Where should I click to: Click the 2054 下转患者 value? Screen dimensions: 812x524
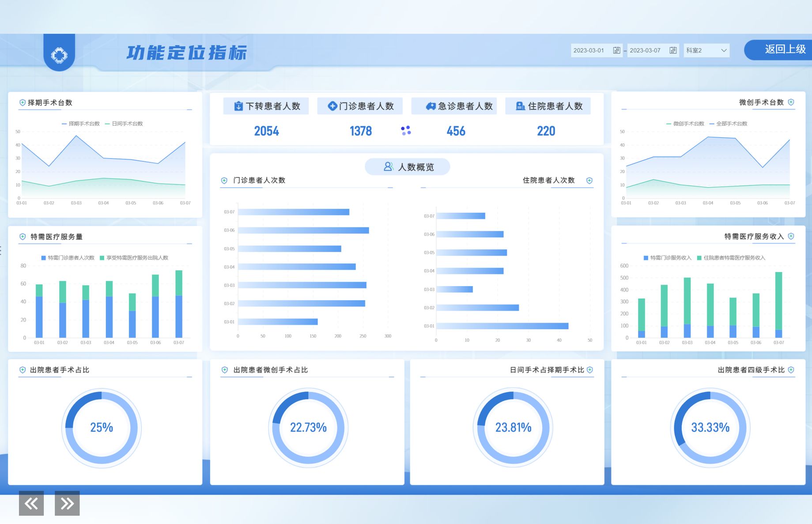(267, 131)
